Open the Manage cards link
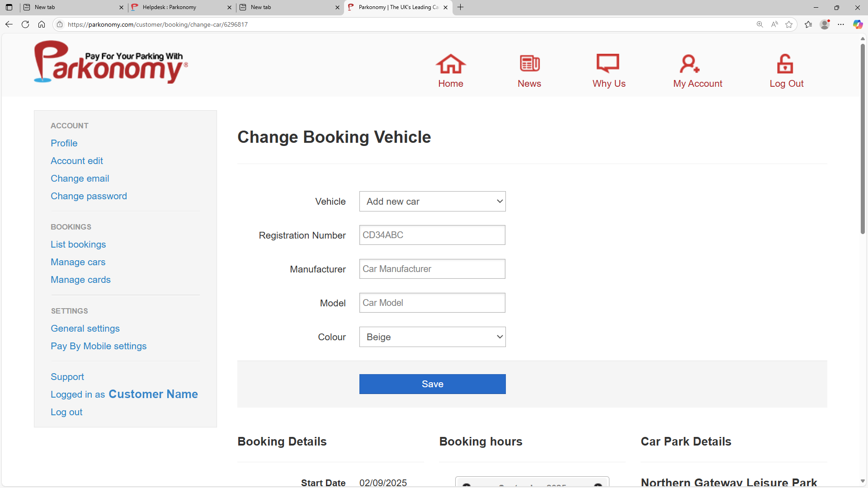The width and height of the screenshot is (868, 488). [80, 280]
